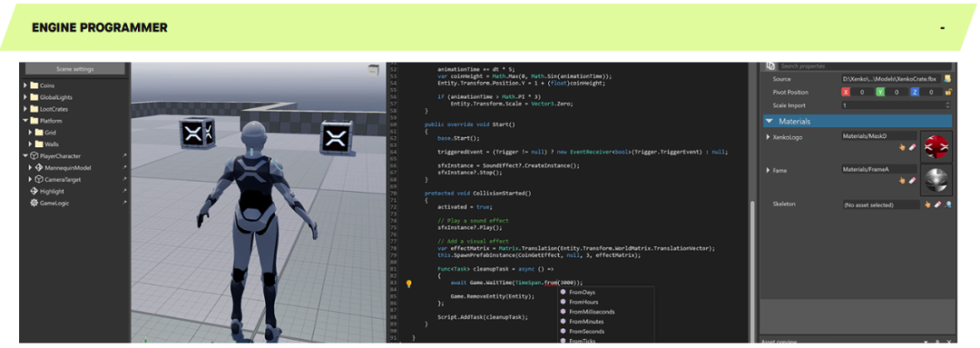Open CameraTarget prefab link arrow
Viewport: 980px width, 348px height.
[x=124, y=179]
